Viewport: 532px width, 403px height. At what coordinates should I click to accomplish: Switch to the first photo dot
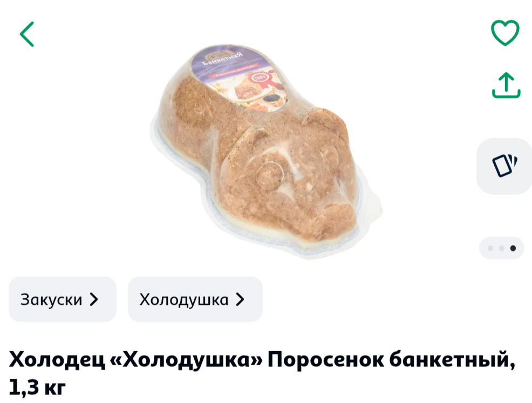(490, 248)
